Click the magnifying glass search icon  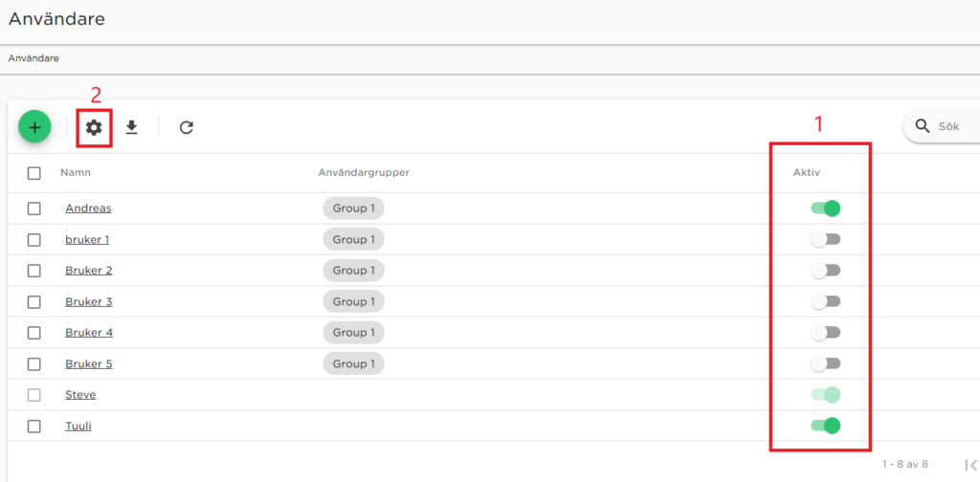click(923, 127)
